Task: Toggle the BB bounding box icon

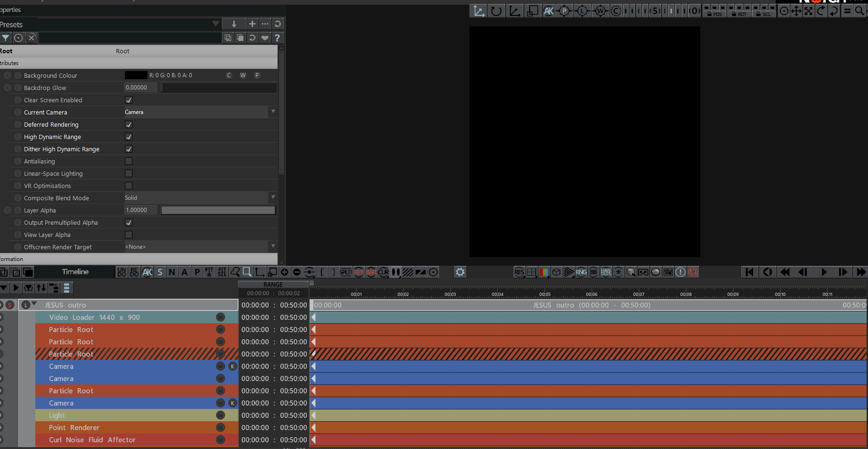Action: 593,272
